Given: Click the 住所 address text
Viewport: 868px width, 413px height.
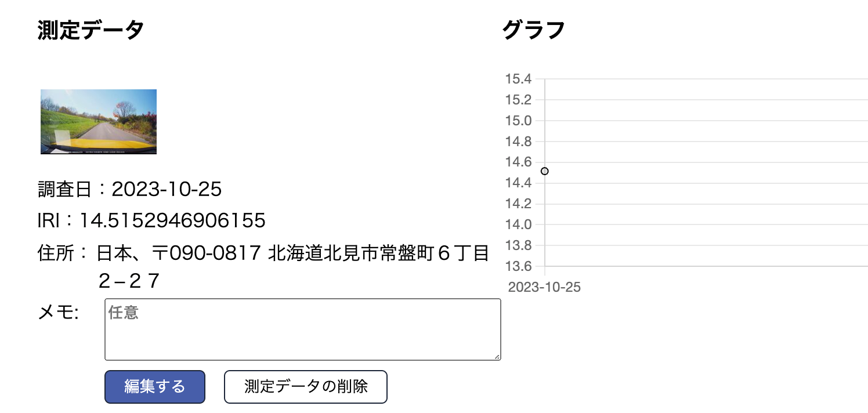Looking at the screenshot, I should pyautogui.click(x=292, y=254).
